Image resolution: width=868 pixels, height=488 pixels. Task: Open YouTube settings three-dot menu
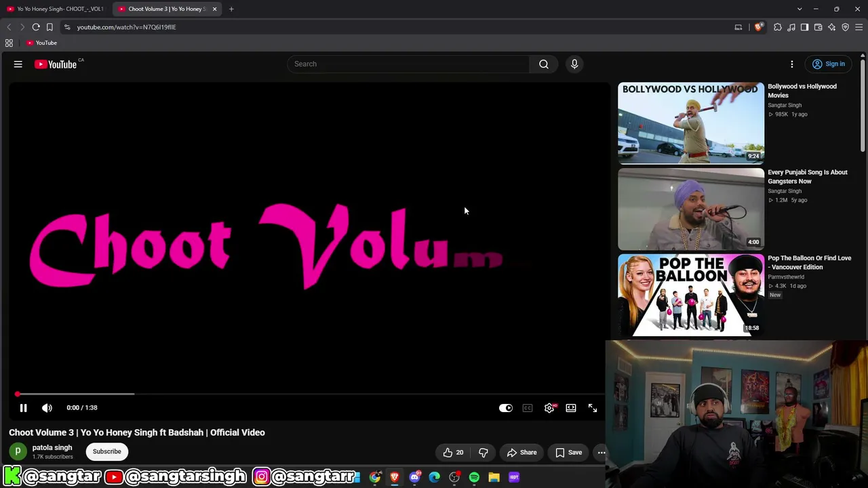click(x=792, y=64)
